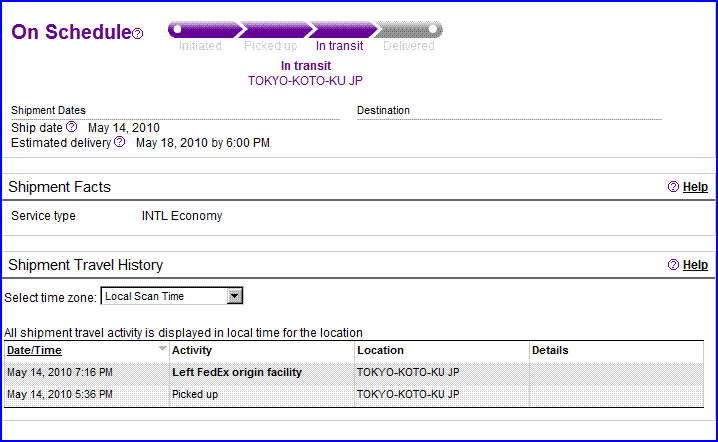
Task: Click question icon in Shipment Facts header
Action: pyautogui.click(x=673, y=187)
